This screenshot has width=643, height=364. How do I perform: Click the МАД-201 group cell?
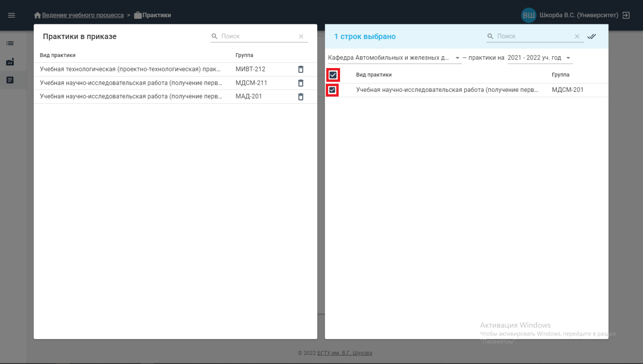point(249,97)
